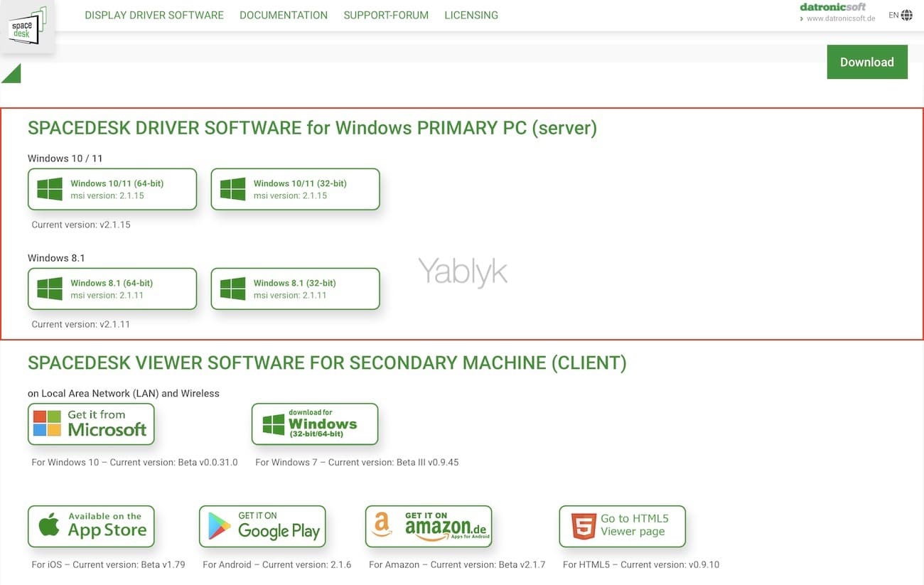This screenshot has width=924, height=585.
Task: Open the DOCUMENTATION menu item
Action: [283, 15]
